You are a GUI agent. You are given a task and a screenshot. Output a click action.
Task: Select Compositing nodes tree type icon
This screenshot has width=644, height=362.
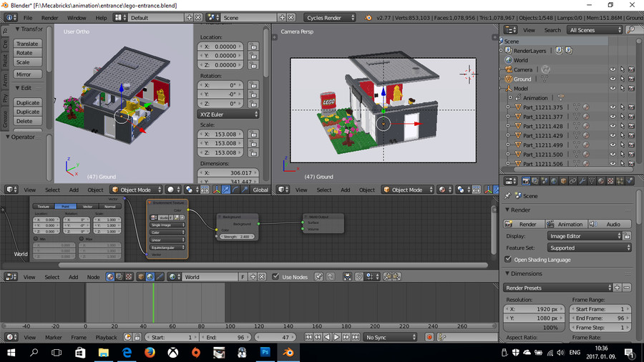[119, 277]
